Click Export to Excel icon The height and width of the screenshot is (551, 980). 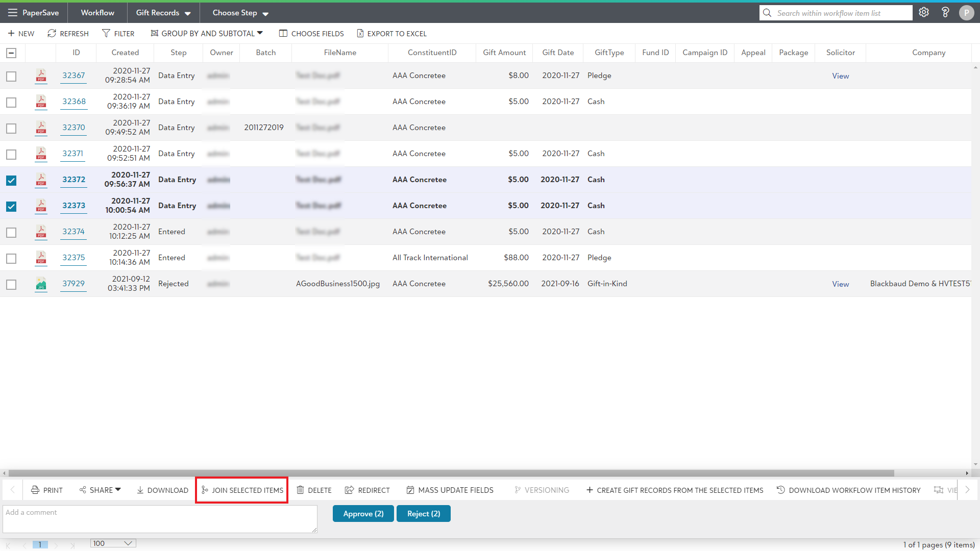coord(360,34)
